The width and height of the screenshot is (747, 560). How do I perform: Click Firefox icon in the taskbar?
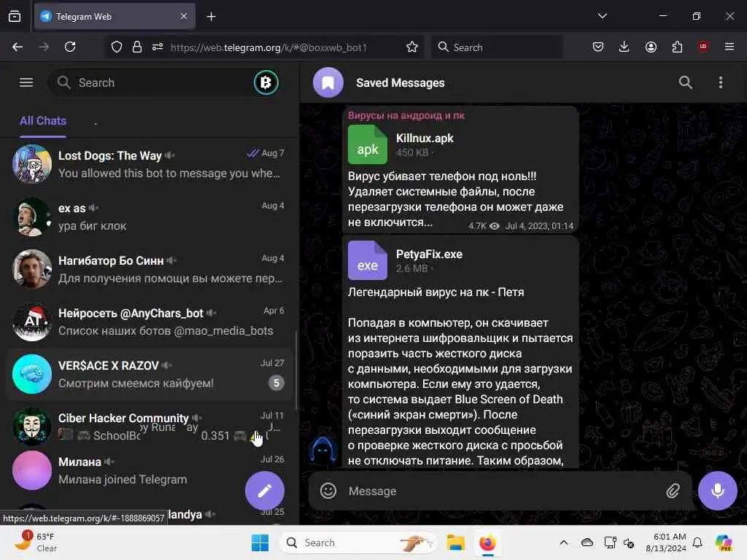click(487, 542)
